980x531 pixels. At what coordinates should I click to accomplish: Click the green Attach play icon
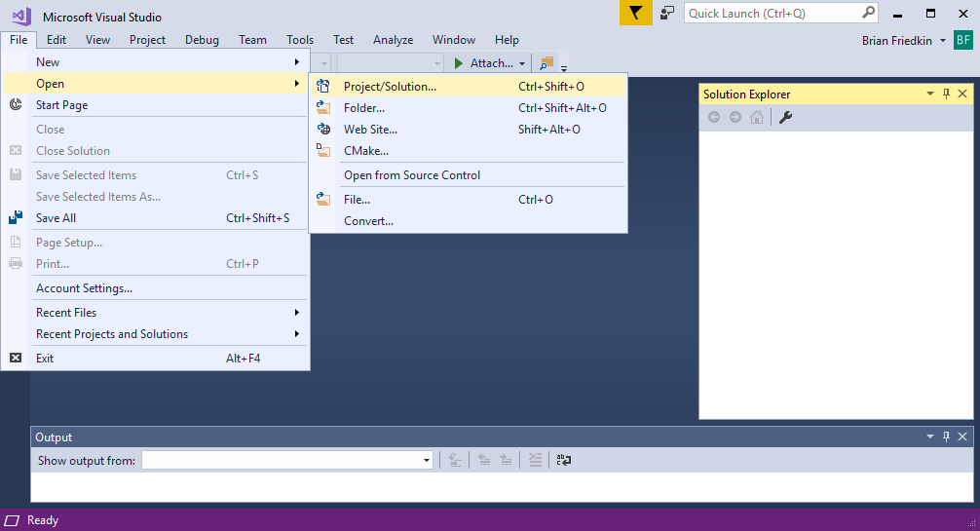(459, 63)
